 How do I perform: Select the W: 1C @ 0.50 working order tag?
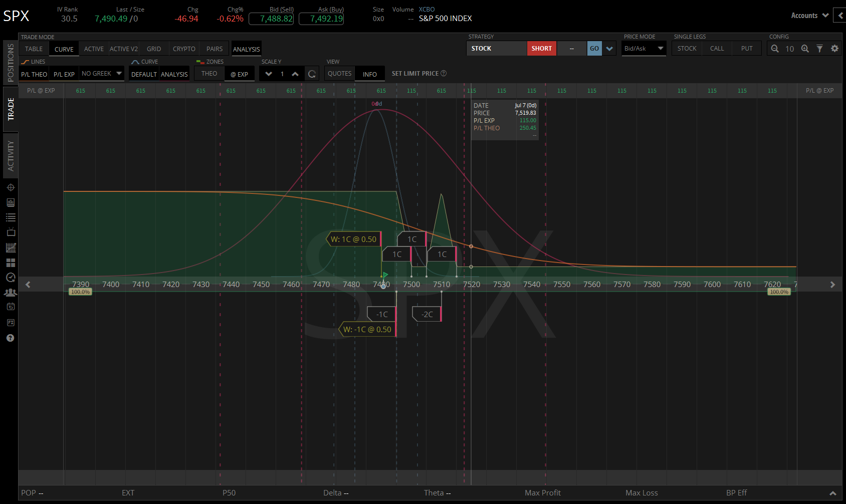pos(354,239)
